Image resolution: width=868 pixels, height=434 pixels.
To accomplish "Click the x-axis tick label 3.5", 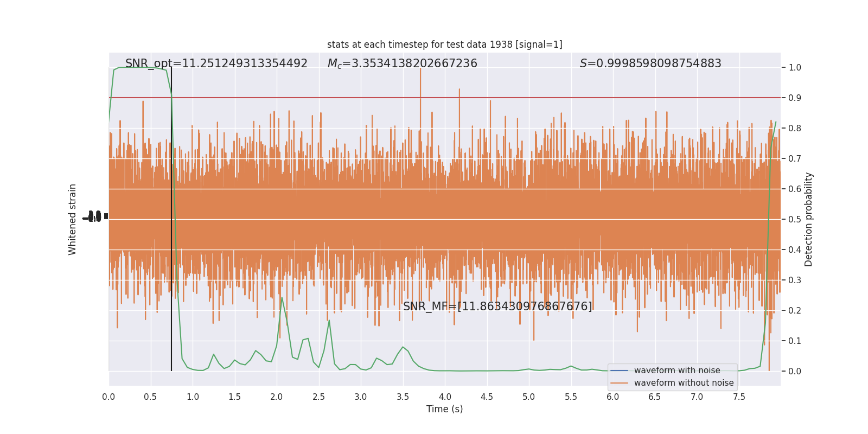I will coord(403,397).
